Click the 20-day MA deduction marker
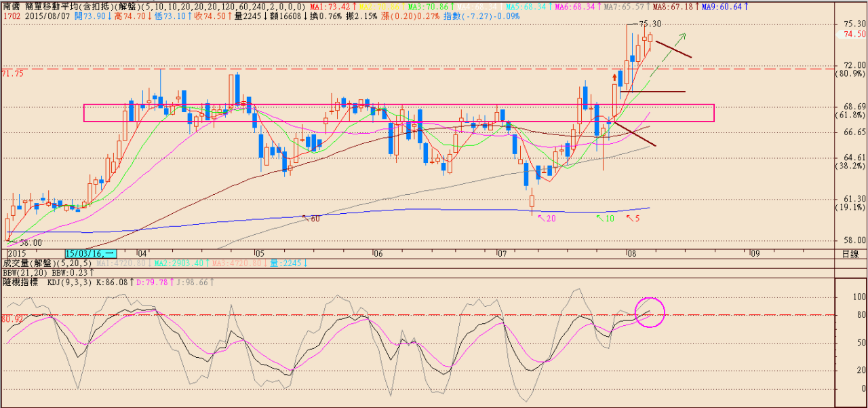The width and height of the screenshot is (868, 408). click(545, 218)
